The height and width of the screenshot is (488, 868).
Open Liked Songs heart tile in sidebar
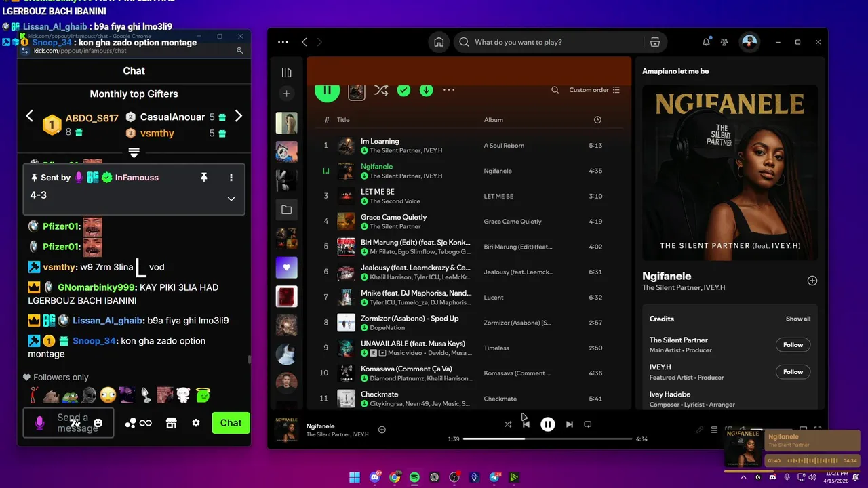click(286, 268)
